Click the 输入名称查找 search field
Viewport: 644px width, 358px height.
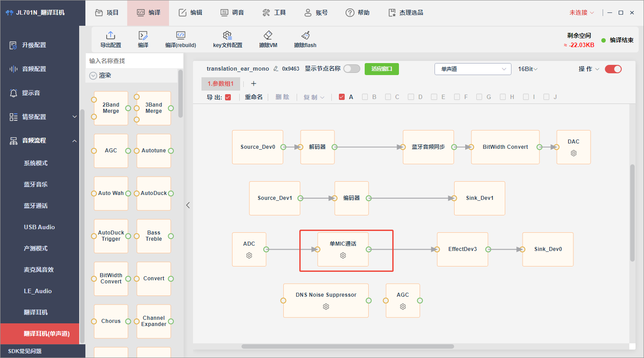click(134, 61)
